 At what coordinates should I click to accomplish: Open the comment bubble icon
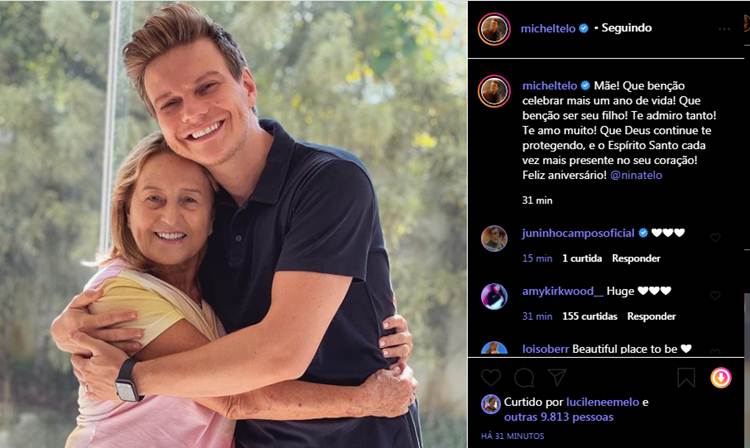[524, 377]
